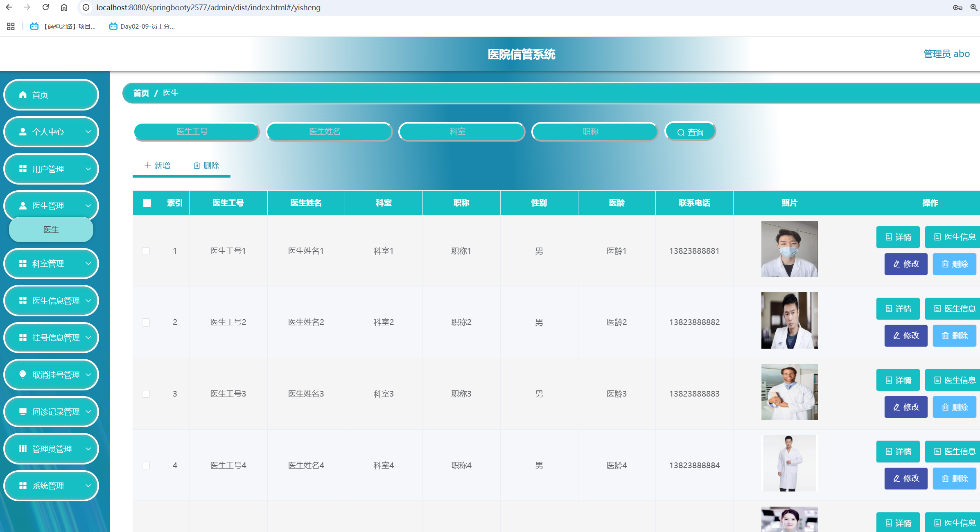Click 修改 for 医生工号1 row
The image size is (980, 532).
coord(906,264)
